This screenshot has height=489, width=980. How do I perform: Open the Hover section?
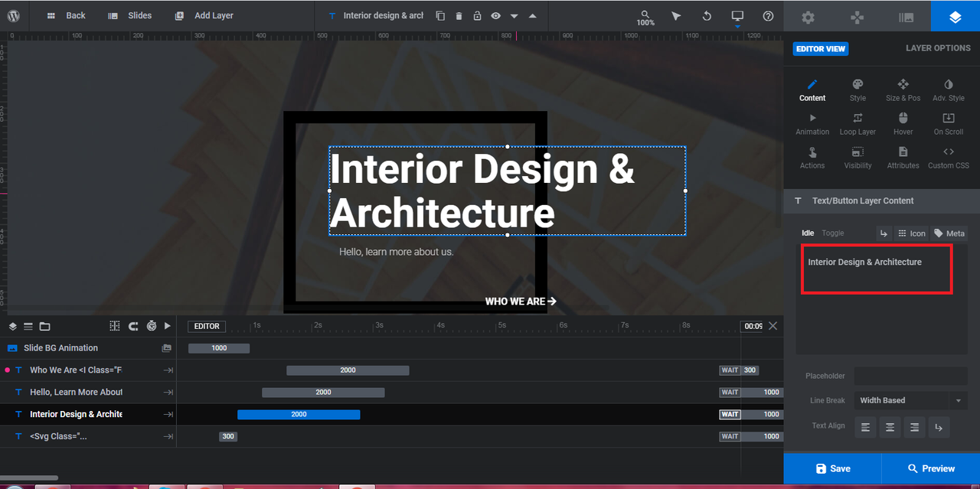[903, 124]
